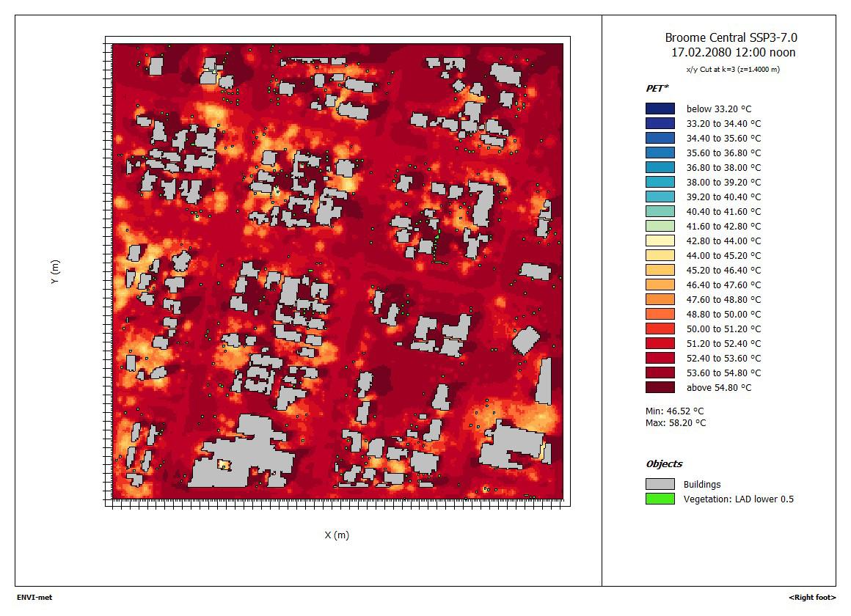Click the 46.40 to 47.60 °C swatch
Screen dimensions: 851x616
click(660, 285)
